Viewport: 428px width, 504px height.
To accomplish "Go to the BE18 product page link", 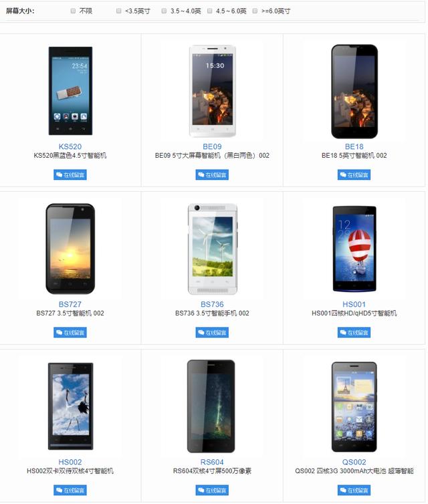I will tap(354, 146).
